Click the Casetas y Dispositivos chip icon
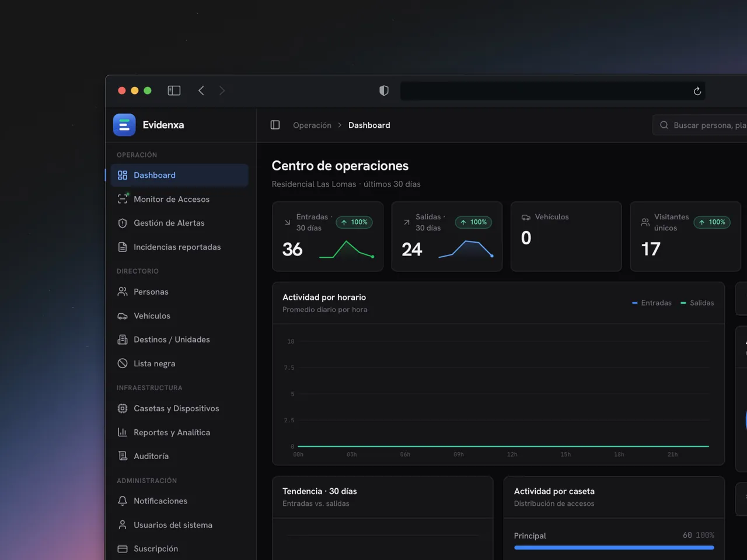 pos(123,408)
